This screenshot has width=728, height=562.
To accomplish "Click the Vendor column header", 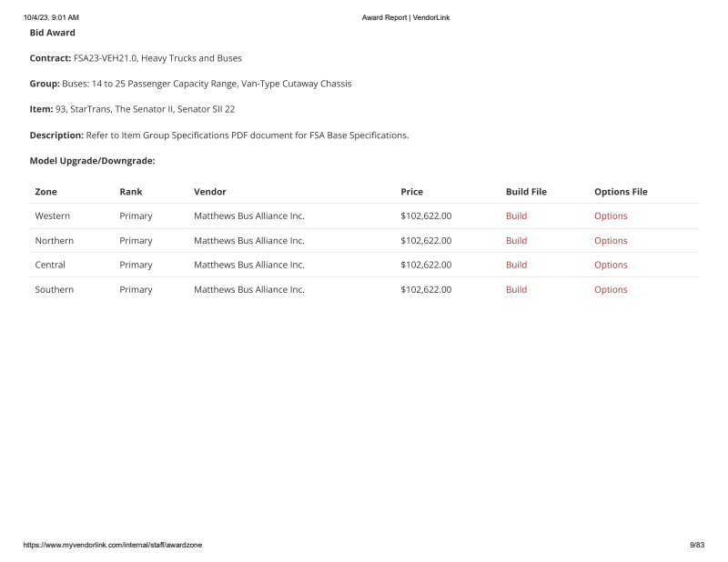I will click(210, 192).
